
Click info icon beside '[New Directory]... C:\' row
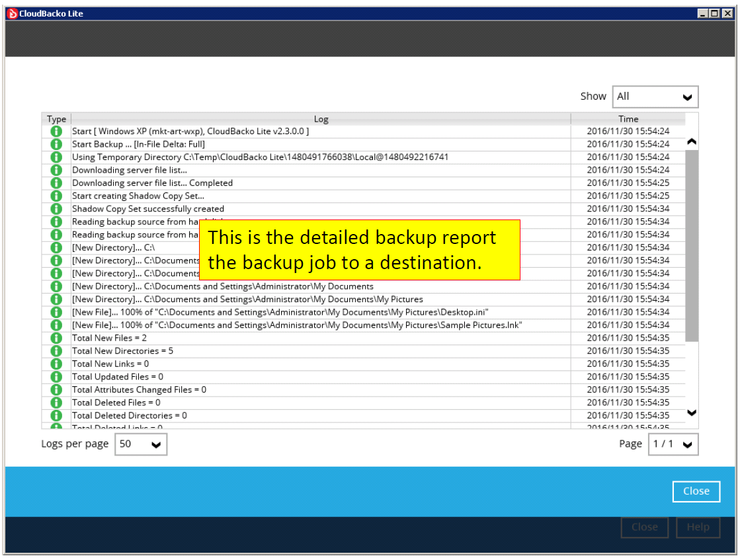56,247
